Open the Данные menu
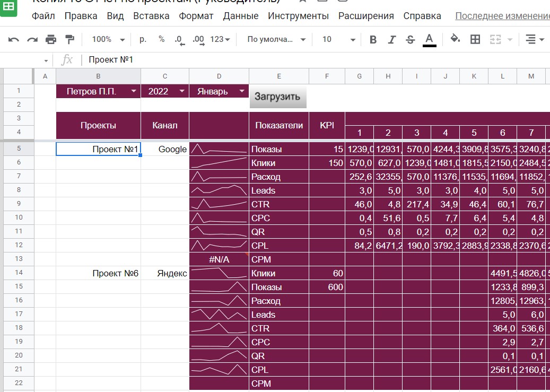 point(241,16)
